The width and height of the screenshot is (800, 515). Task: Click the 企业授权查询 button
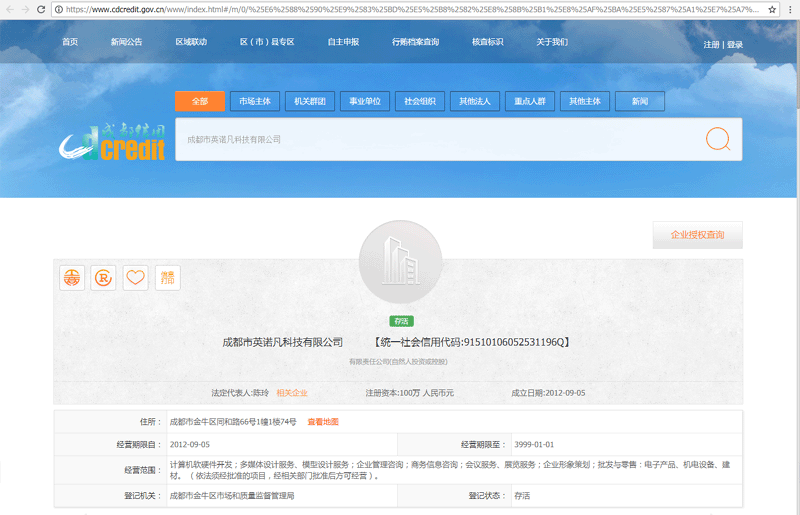tap(697, 235)
